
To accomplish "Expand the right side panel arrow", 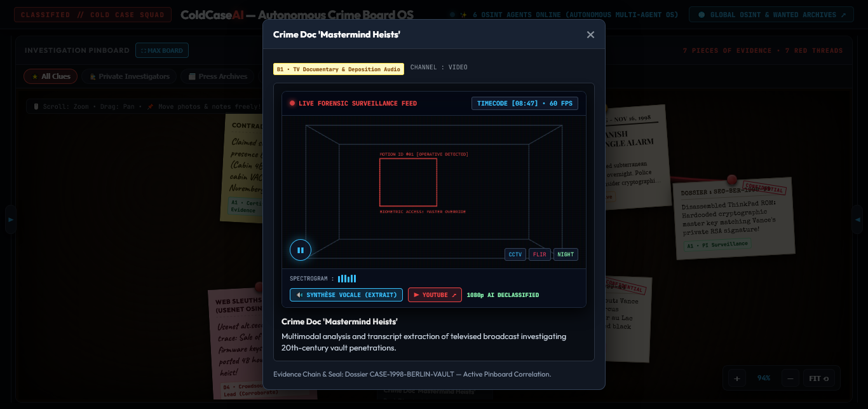I will (857, 219).
